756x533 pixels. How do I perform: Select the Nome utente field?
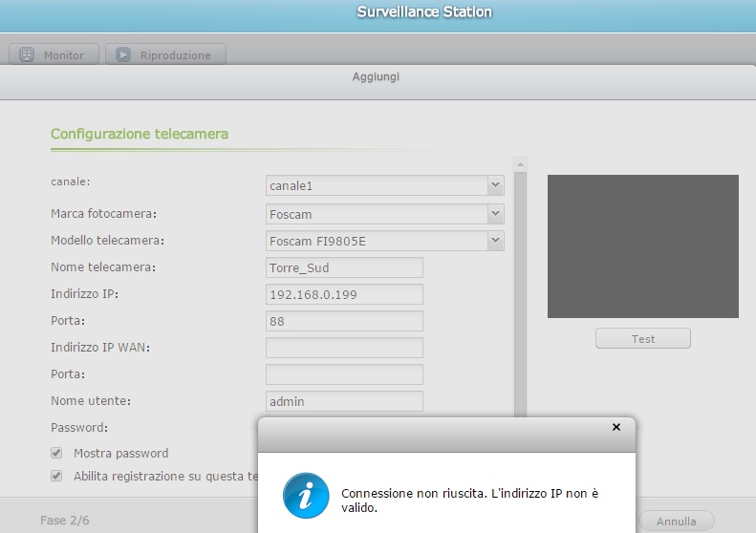[x=344, y=401]
